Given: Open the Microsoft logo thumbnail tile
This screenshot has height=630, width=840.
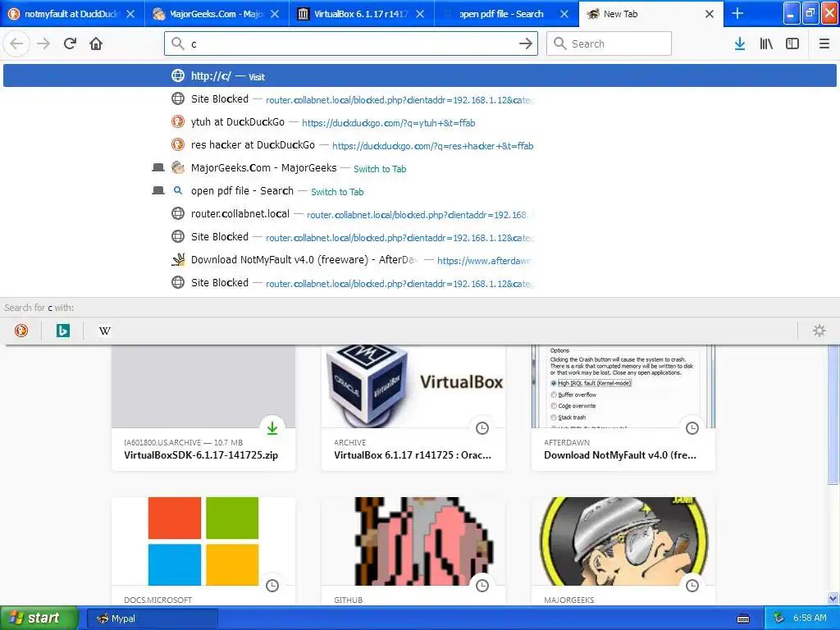Looking at the screenshot, I should (203, 541).
